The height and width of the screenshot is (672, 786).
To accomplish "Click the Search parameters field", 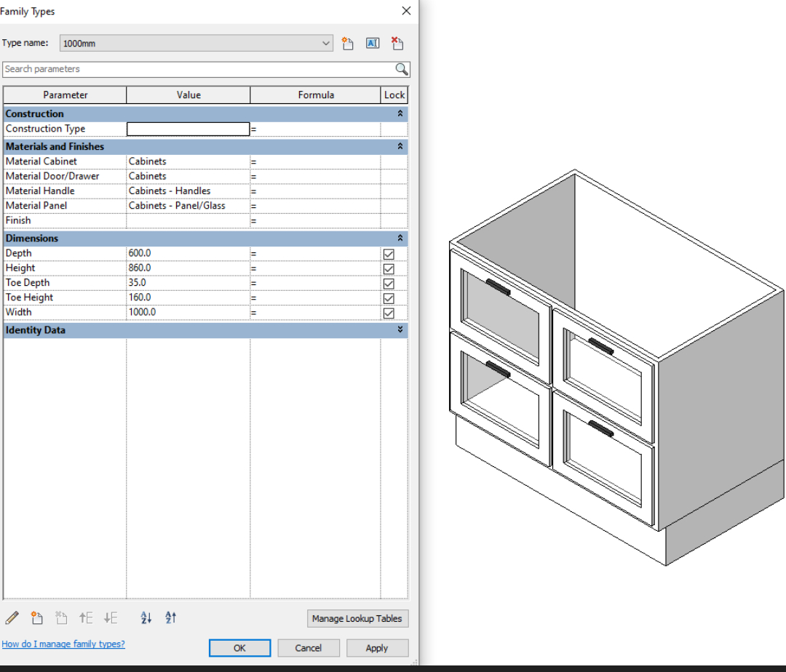I will [196, 69].
